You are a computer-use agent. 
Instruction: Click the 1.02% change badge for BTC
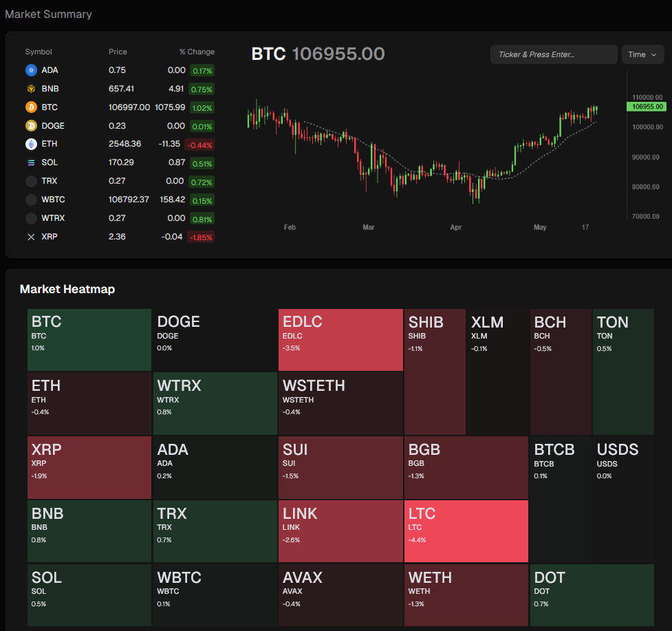(x=202, y=108)
